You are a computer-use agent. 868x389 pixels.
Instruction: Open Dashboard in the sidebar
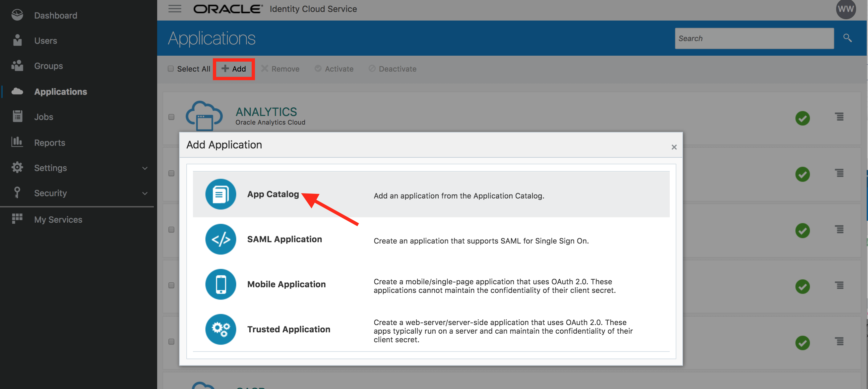click(x=56, y=15)
